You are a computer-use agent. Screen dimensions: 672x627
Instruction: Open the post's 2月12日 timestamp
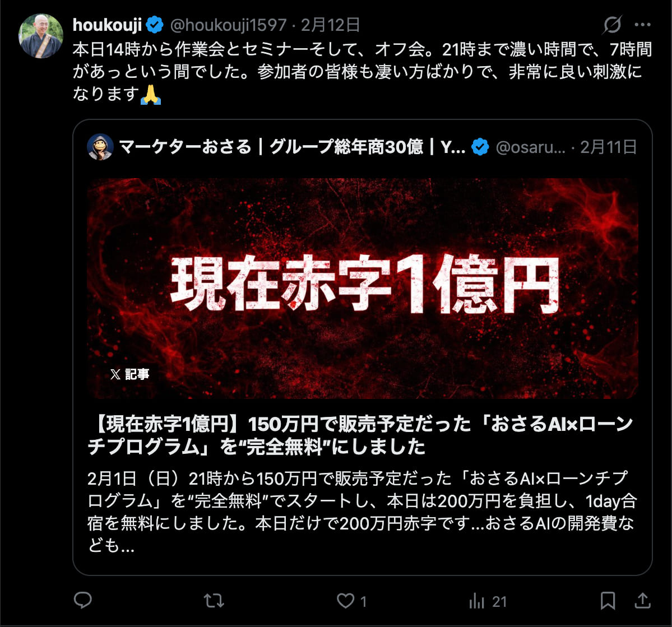click(x=330, y=25)
